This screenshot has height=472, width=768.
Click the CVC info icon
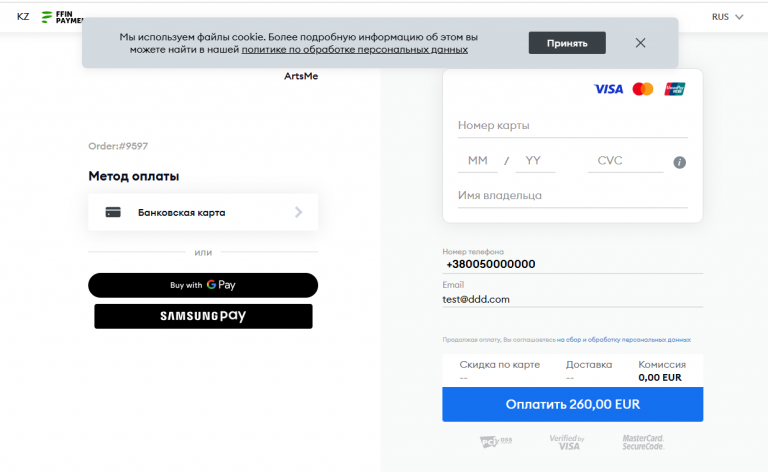point(680,162)
